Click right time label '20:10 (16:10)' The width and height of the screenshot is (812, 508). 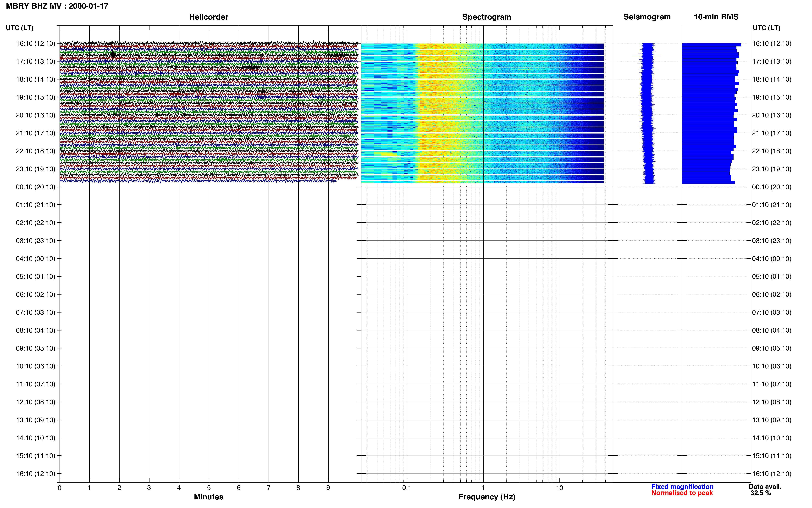click(772, 115)
